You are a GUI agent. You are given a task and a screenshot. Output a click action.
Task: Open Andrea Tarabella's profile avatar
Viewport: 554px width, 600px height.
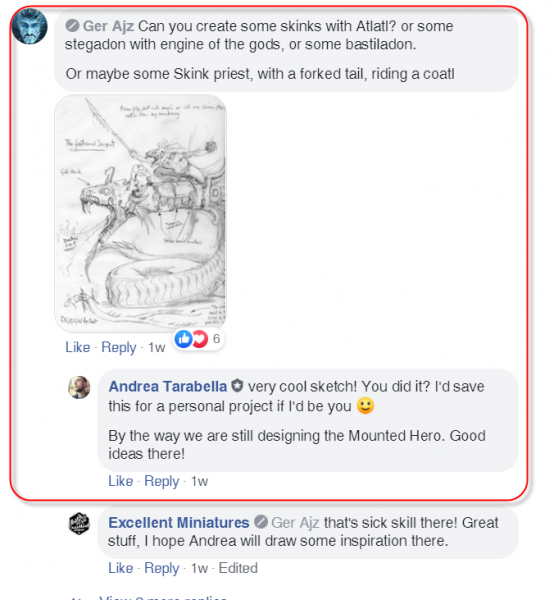(79, 387)
